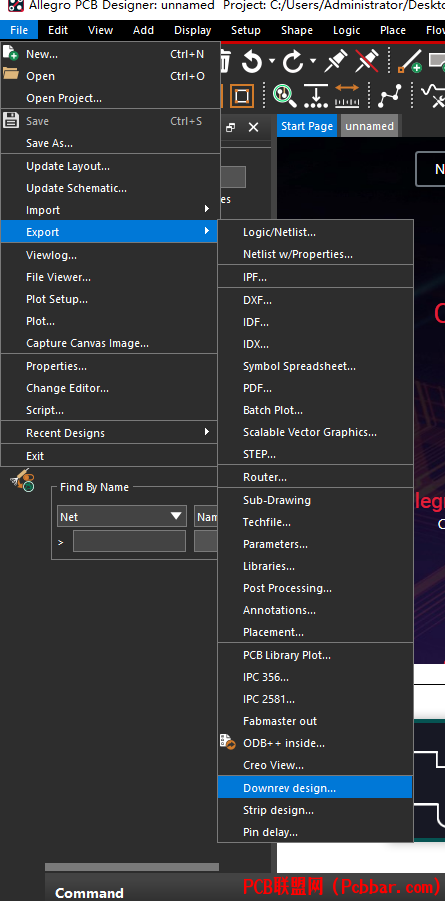Image resolution: width=445 pixels, height=901 pixels.
Task: Click the panel float/undock button
Action: [x=231, y=127]
